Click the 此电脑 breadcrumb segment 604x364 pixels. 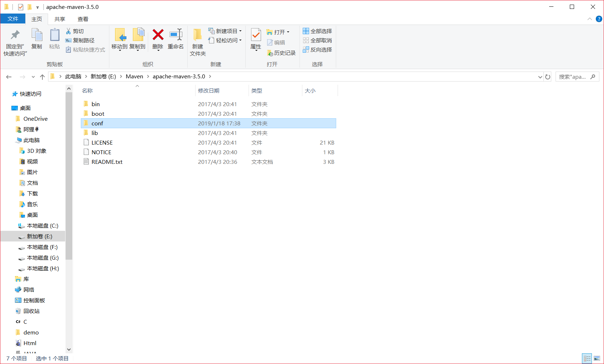coord(73,77)
